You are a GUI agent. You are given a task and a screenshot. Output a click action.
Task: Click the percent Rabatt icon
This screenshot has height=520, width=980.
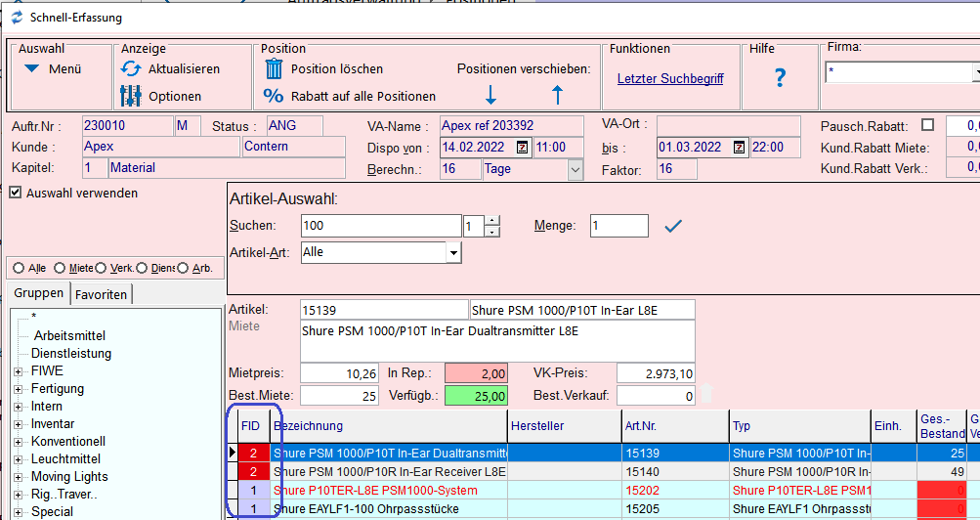[x=274, y=96]
